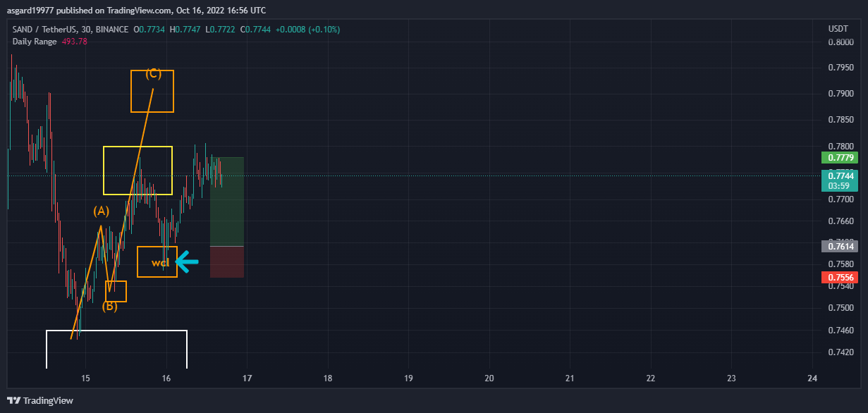Click the 0.8000 price axis label
868x413 pixels.
tap(841, 42)
